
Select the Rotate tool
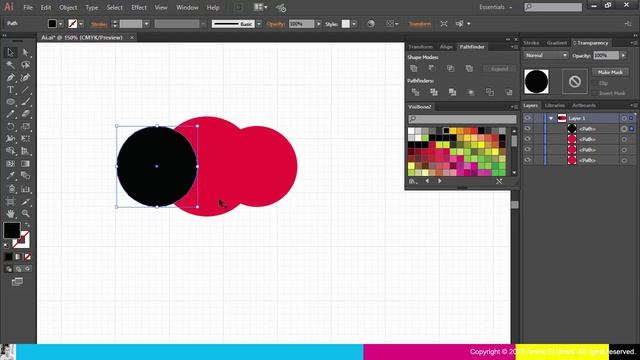11,127
